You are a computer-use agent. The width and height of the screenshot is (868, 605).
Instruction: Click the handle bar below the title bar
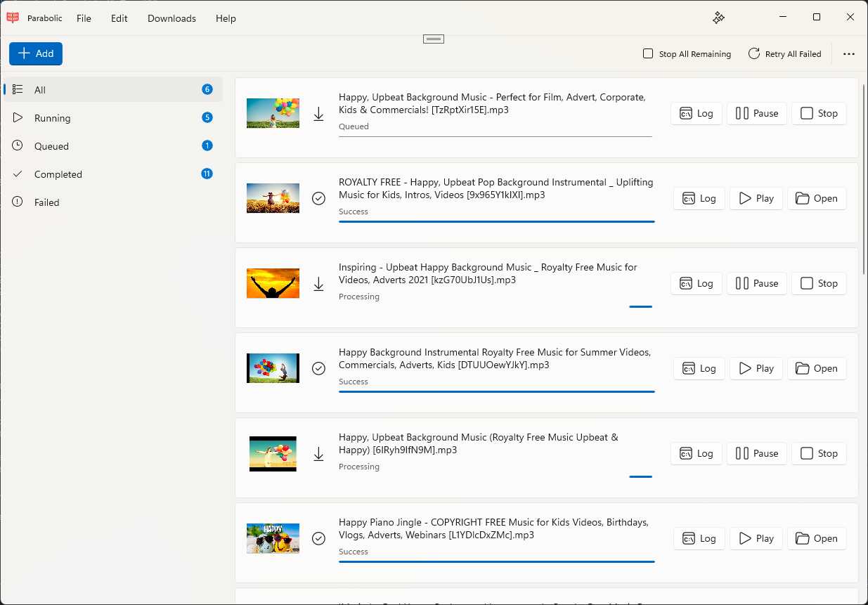coord(434,39)
